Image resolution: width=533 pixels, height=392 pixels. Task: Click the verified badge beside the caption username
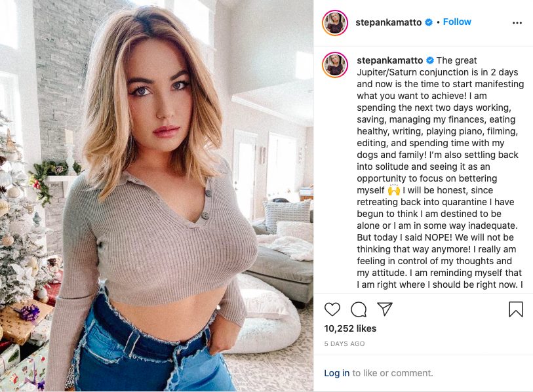coord(430,60)
